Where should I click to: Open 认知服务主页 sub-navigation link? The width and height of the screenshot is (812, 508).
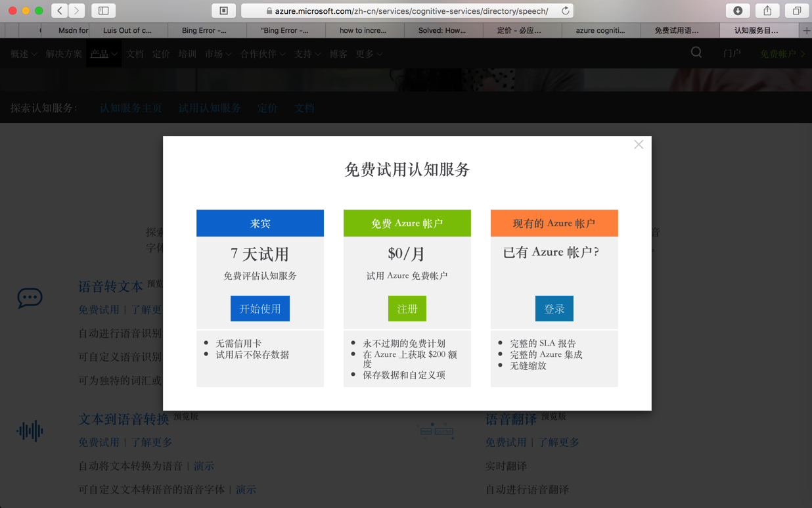[131, 108]
